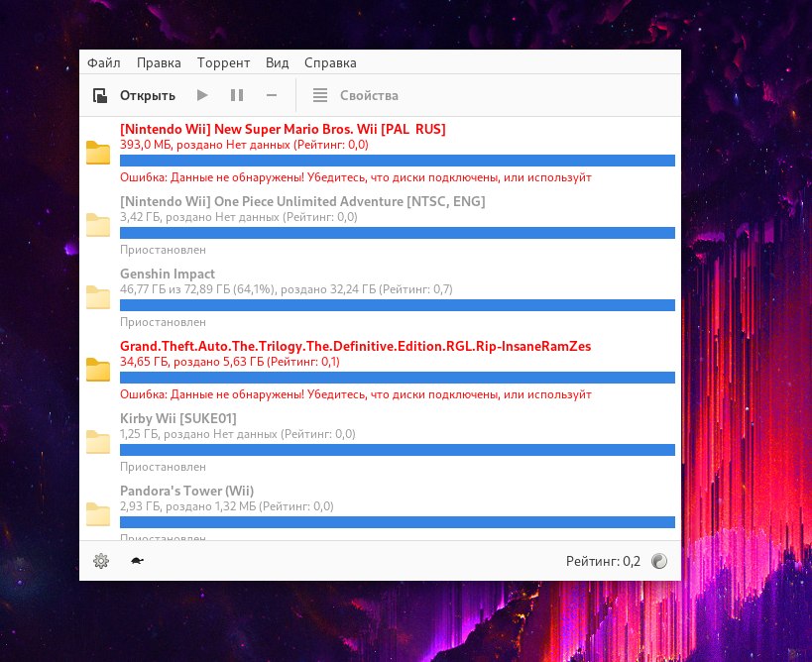Click folder icon of Genshin Impact torrent
812x662 pixels.
tap(98, 297)
